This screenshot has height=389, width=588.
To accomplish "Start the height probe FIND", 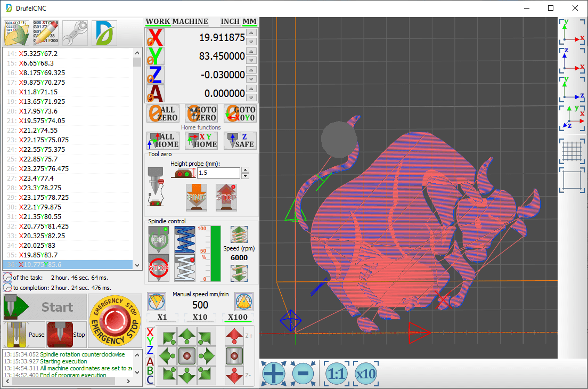I will pyautogui.click(x=197, y=197).
